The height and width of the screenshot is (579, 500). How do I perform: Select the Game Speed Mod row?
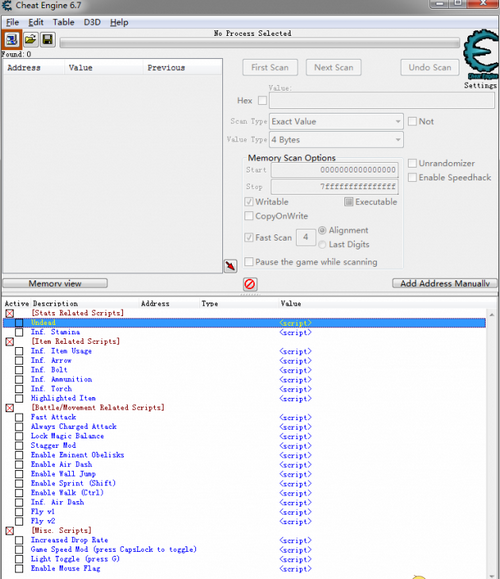pos(244,550)
